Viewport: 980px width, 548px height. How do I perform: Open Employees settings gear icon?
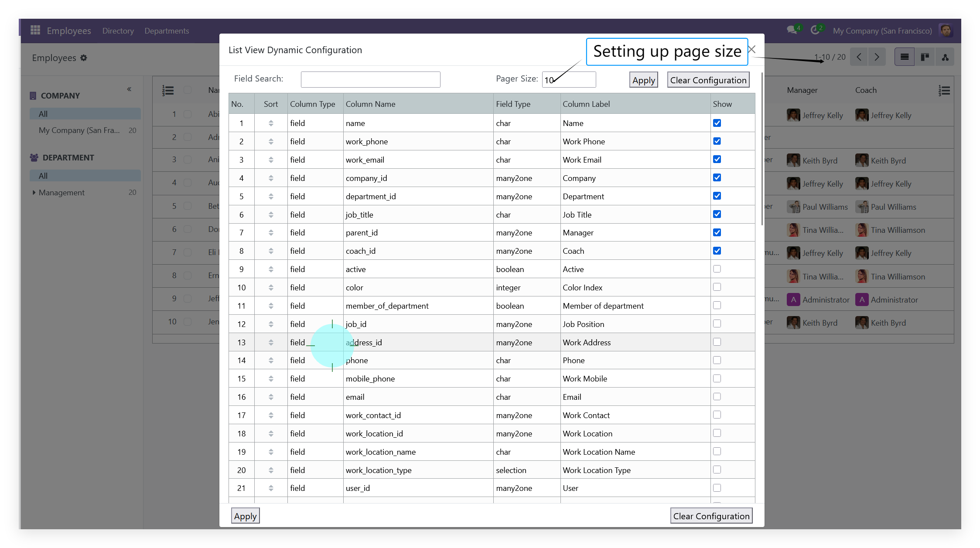84,58
